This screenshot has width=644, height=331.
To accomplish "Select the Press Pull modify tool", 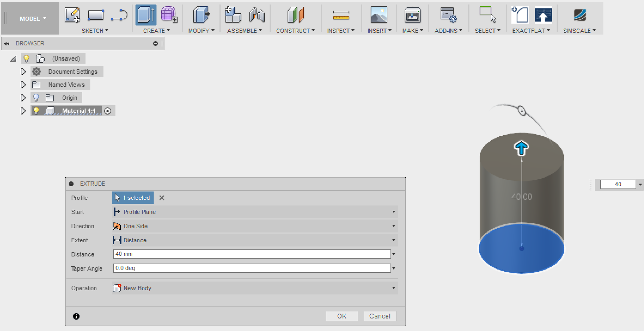I will (201, 15).
